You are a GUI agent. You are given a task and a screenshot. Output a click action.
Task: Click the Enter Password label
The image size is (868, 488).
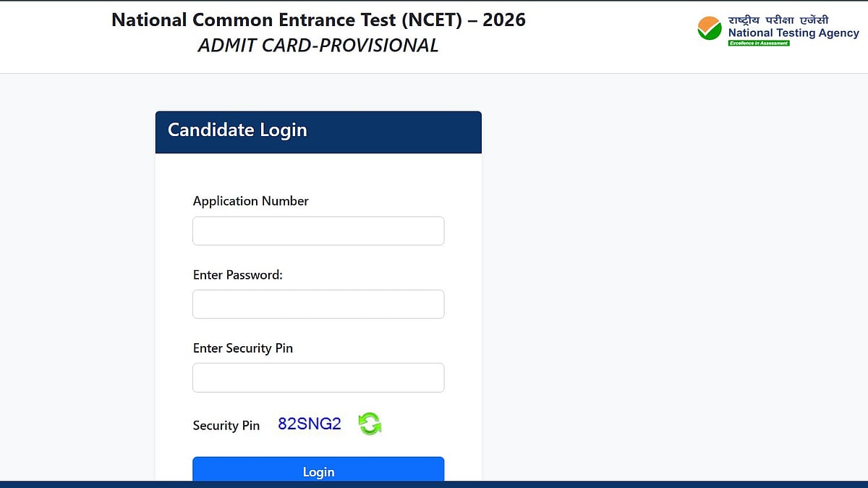pos(237,275)
